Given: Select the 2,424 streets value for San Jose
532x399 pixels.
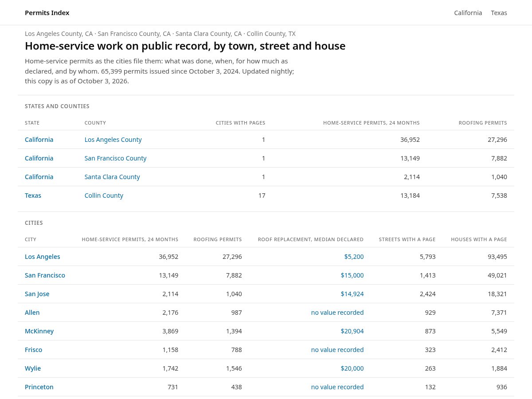Looking at the screenshot, I should pos(428,294).
